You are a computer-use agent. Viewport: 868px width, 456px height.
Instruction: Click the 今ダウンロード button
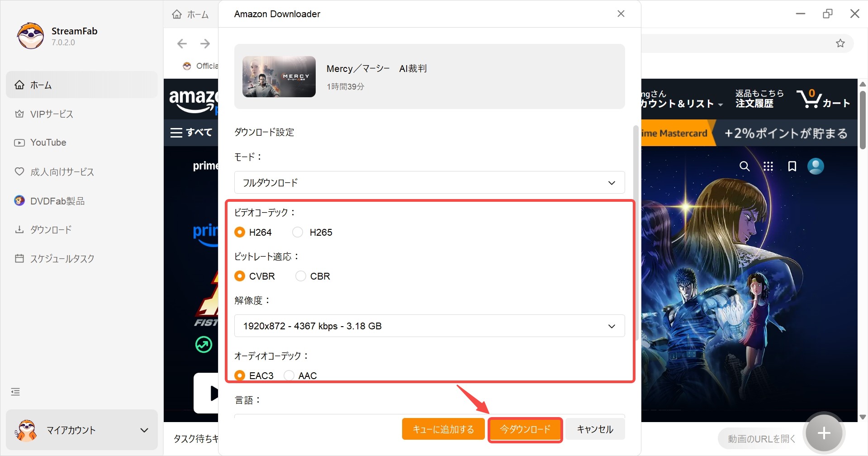click(x=525, y=429)
